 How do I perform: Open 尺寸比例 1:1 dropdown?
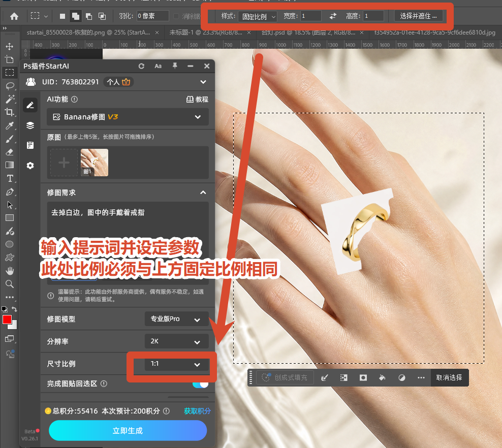[x=176, y=364]
